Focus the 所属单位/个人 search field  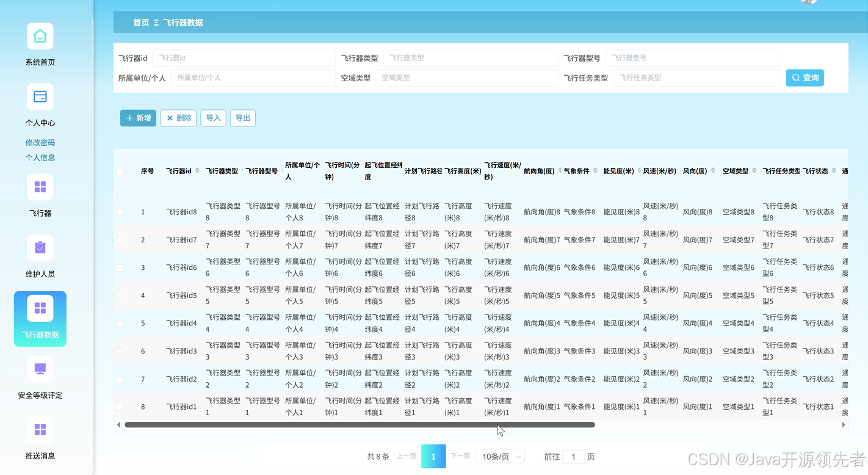tap(253, 78)
